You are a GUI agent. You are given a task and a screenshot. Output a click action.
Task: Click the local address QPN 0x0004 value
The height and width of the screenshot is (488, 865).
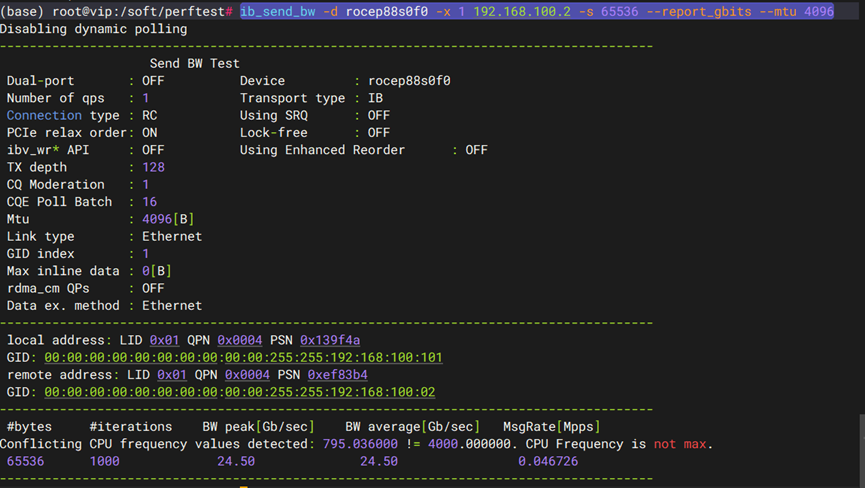tap(239, 340)
